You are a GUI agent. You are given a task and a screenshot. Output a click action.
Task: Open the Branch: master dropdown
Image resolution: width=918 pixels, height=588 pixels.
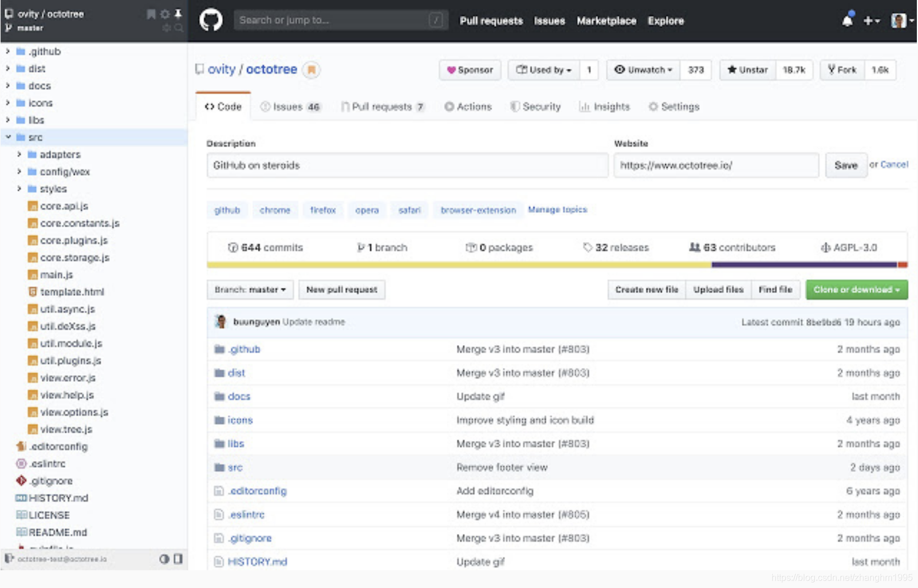pos(250,290)
